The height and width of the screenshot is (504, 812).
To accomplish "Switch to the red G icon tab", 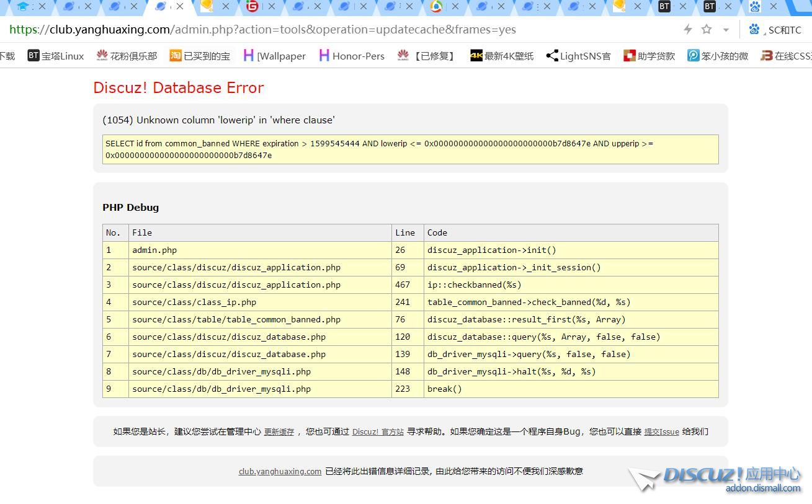I will (252, 7).
